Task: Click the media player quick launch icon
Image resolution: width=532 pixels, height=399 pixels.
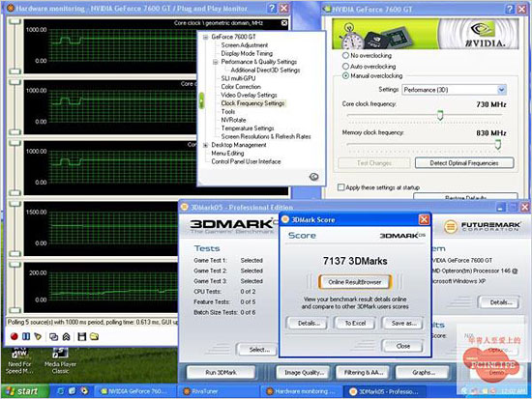Action: (84, 391)
